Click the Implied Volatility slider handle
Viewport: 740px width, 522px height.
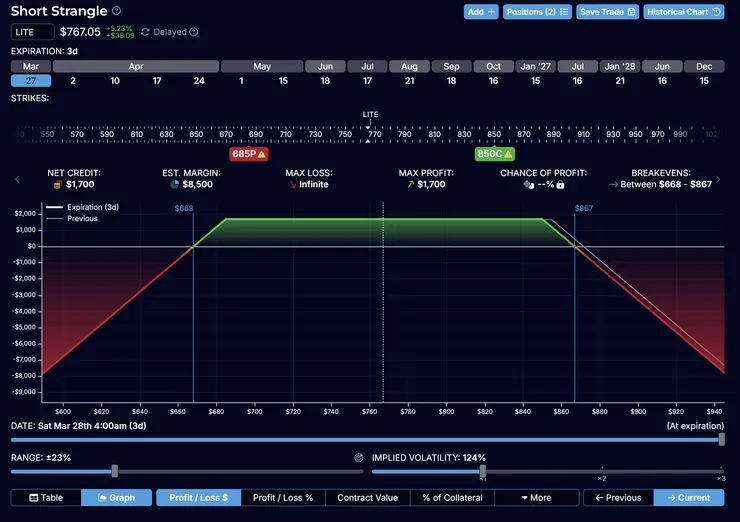coord(482,471)
